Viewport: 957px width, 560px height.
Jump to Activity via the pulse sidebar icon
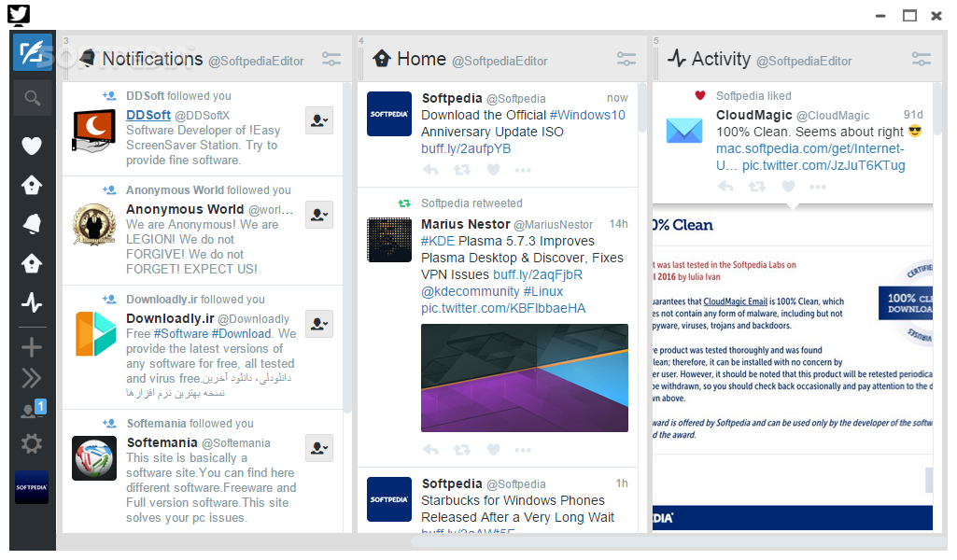click(32, 302)
